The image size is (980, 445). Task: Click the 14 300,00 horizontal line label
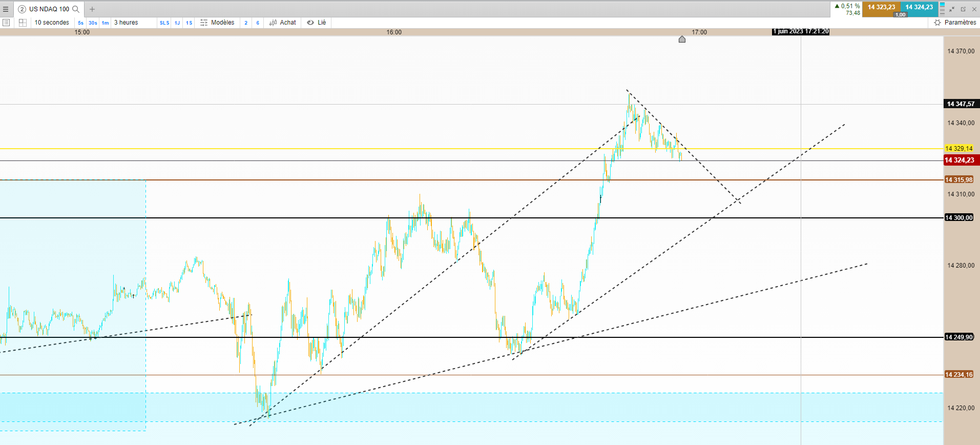pos(958,218)
